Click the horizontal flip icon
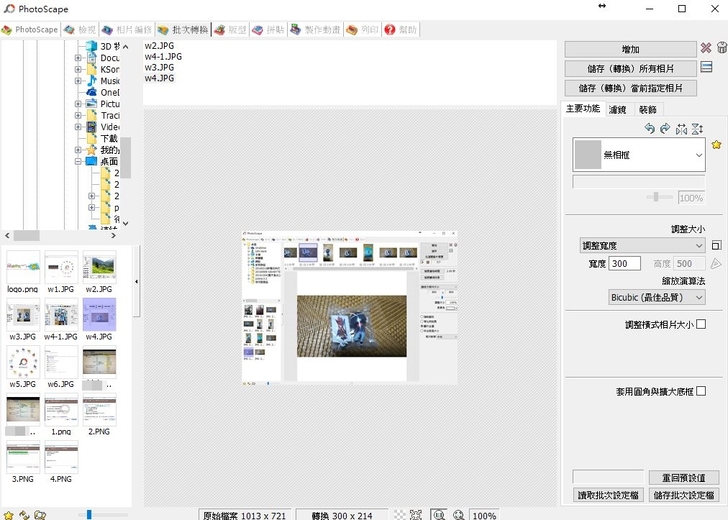This screenshot has width=728, height=520. [681, 129]
